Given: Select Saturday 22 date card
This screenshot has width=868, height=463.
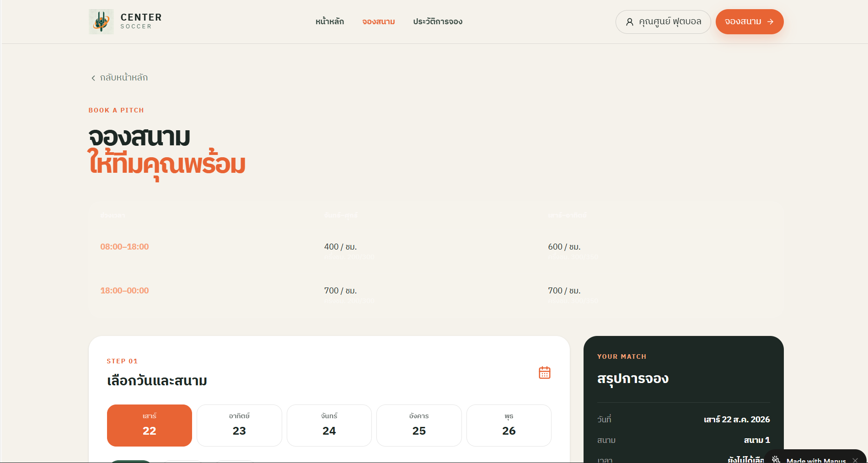Looking at the screenshot, I should [x=150, y=425].
